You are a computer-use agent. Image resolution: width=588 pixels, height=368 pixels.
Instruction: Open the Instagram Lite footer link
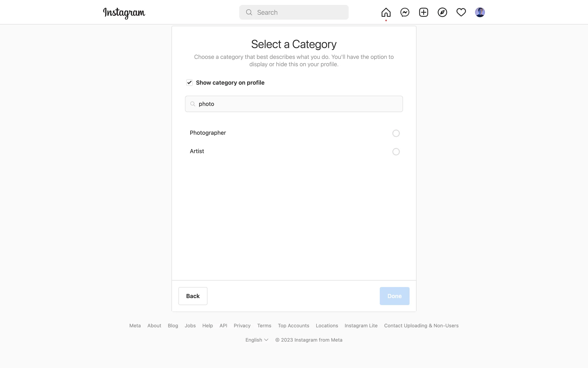click(361, 326)
